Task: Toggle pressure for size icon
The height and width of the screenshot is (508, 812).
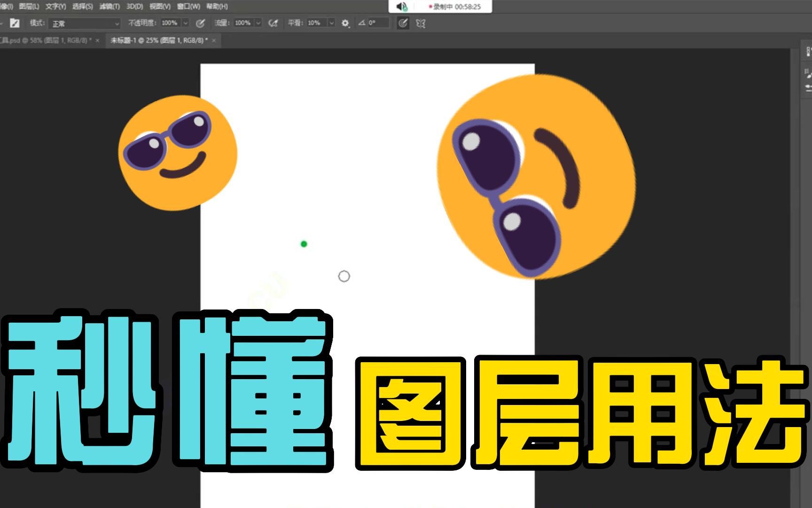Action: click(403, 23)
